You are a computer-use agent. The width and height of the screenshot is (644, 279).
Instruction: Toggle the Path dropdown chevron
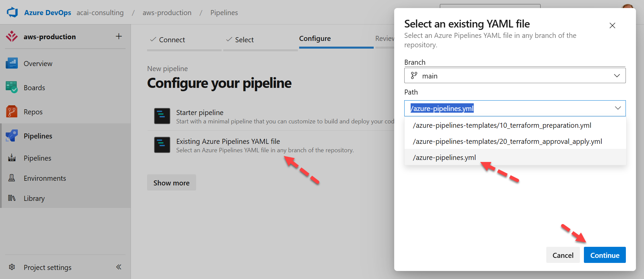pos(618,108)
